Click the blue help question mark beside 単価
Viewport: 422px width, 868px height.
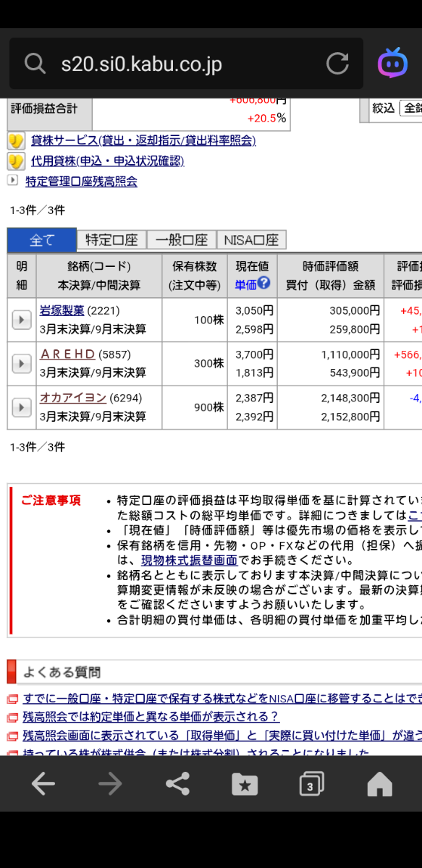pyautogui.click(x=264, y=283)
